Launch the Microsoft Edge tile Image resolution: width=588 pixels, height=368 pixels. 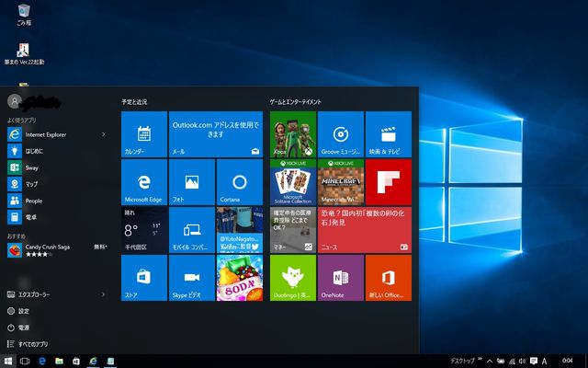point(144,182)
